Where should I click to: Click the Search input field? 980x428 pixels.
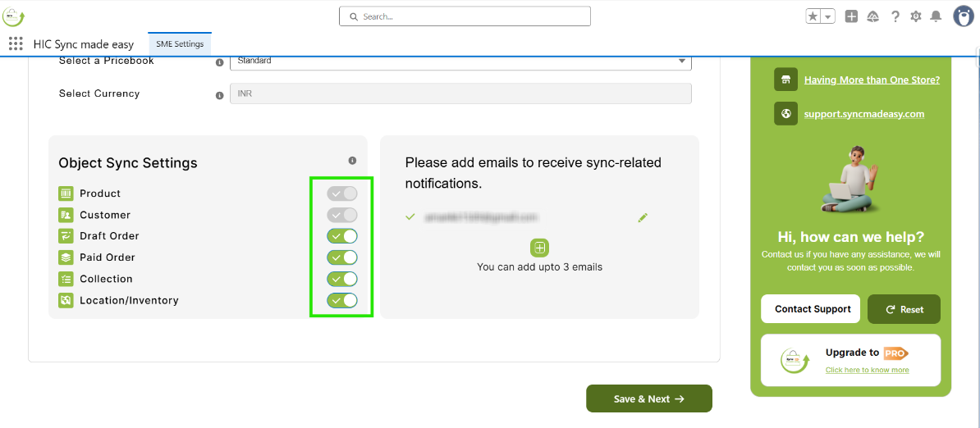tap(465, 16)
